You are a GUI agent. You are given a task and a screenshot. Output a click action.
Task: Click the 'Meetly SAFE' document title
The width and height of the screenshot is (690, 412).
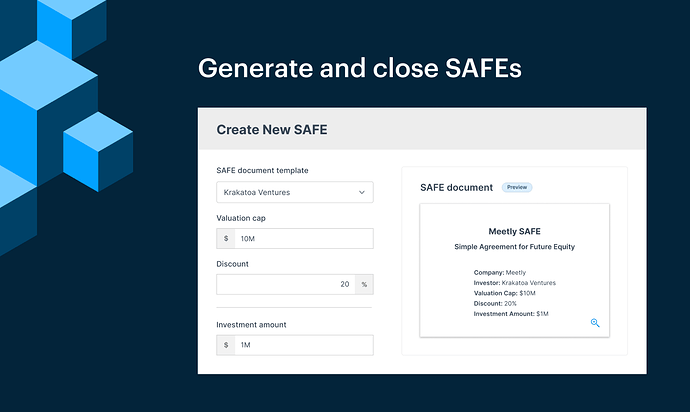514,232
